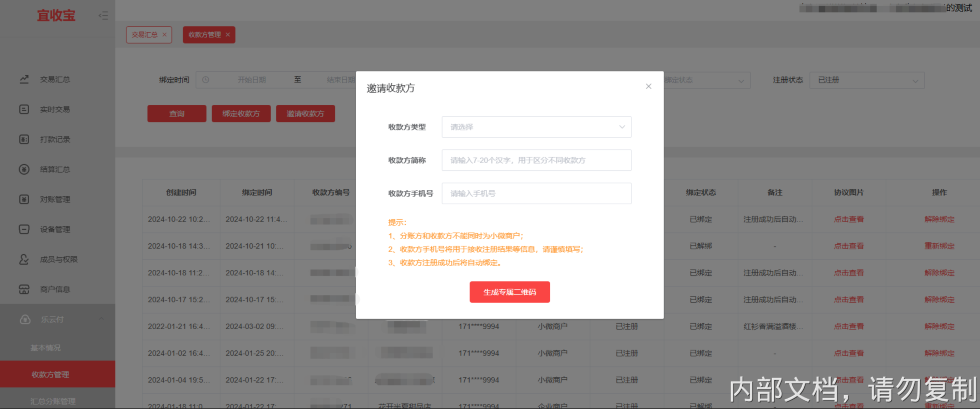Click the 2022-01-21 16:4 creation time cell
This screenshot has height=409, width=980.
click(179, 326)
